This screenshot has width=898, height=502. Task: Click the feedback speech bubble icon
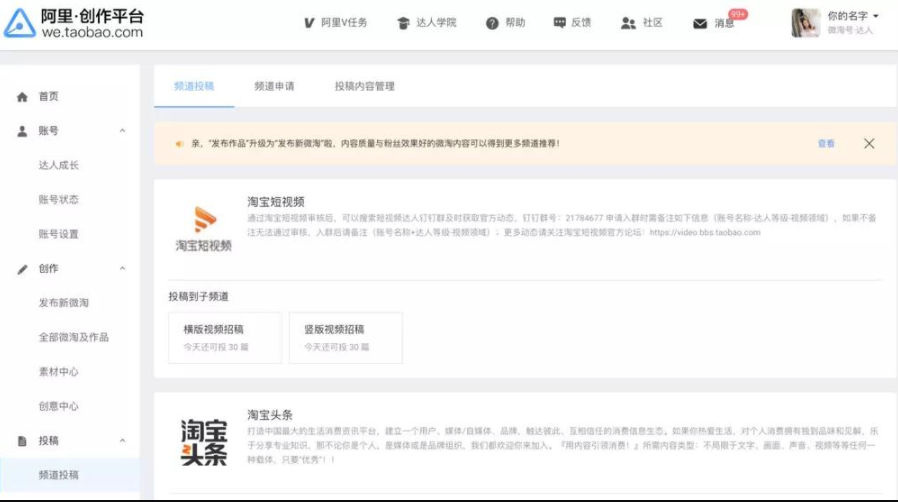point(560,23)
